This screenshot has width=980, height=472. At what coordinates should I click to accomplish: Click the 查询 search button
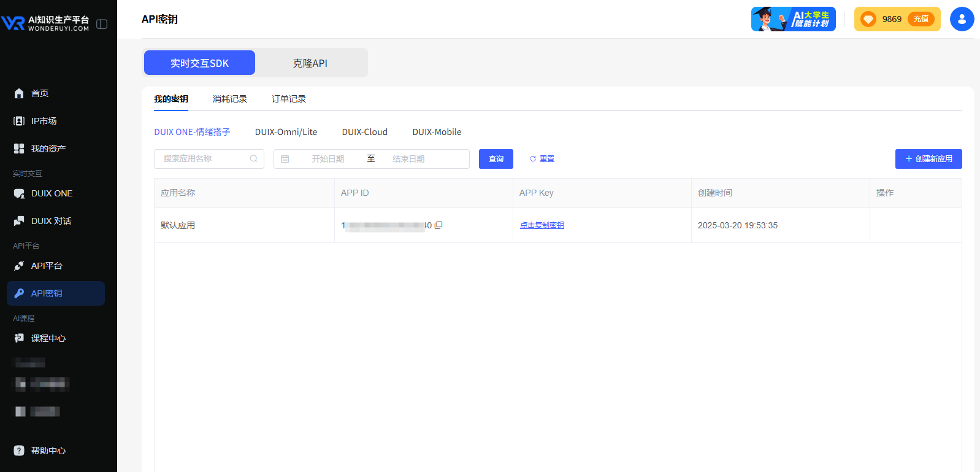click(496, 159)
